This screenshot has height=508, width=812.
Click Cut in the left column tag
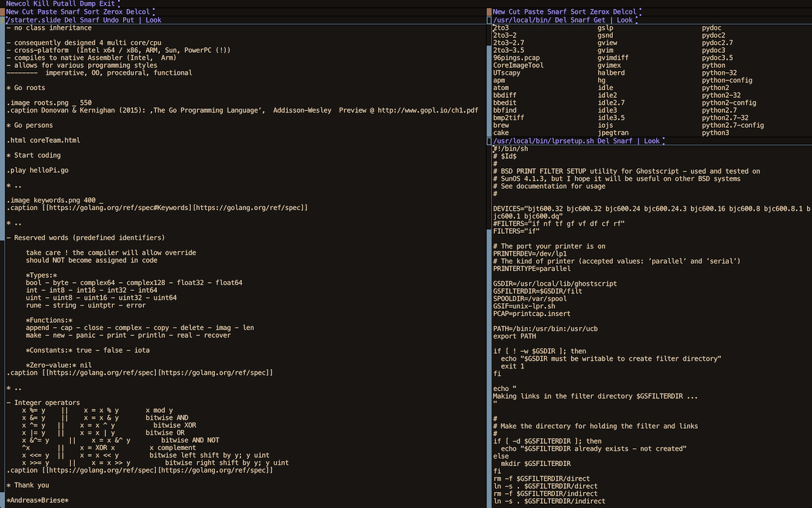pyautogui.click(x=27, y=11)
